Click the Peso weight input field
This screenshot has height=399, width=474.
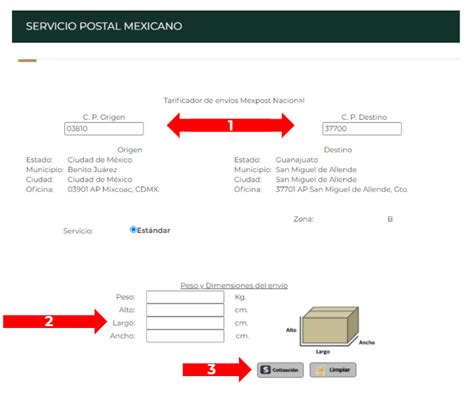(x=185, y=297)
